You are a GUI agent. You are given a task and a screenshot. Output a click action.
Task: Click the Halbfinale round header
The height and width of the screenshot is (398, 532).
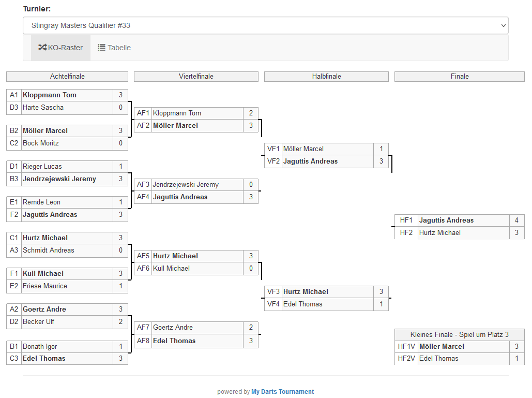326,77
